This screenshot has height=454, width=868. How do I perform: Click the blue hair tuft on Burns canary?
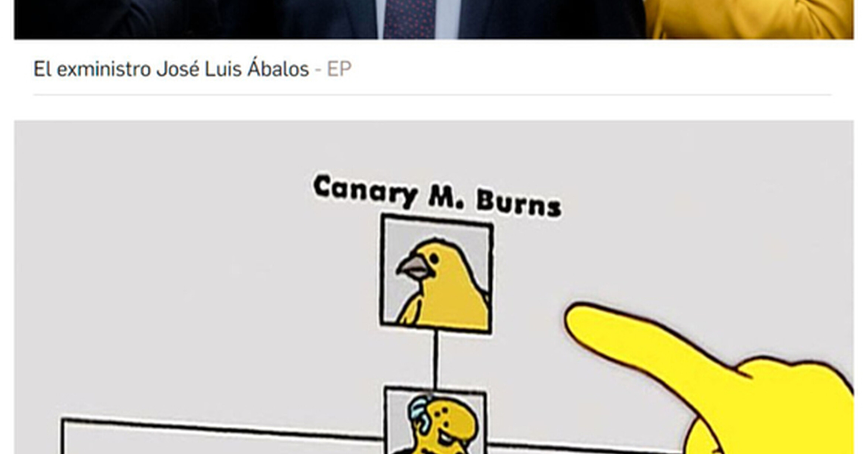[420, 413]
